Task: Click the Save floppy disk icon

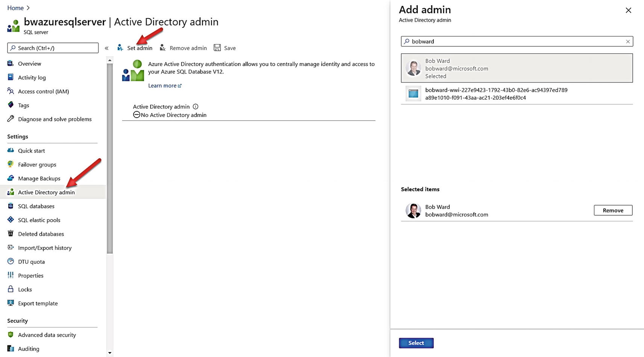Action: coord(217,48)
